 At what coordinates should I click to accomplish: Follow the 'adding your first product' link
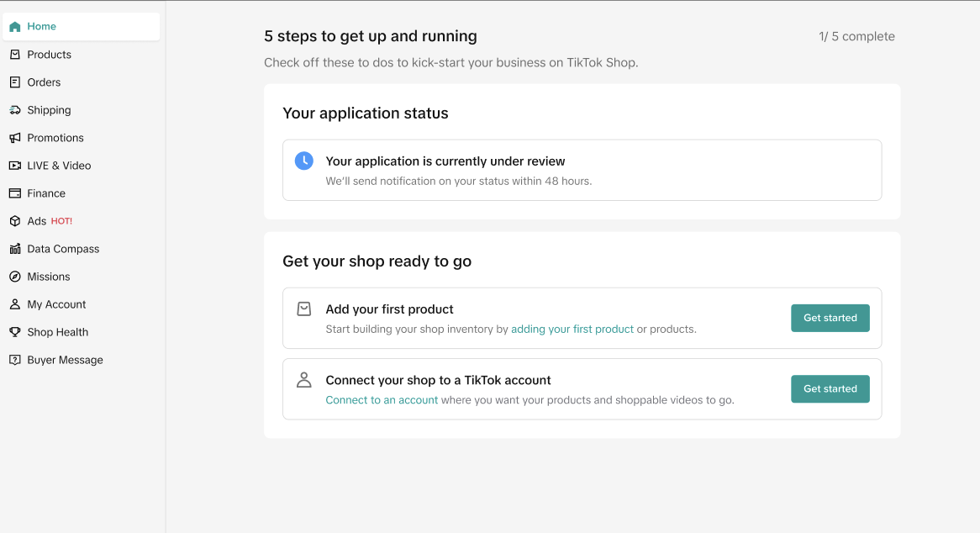572,329
